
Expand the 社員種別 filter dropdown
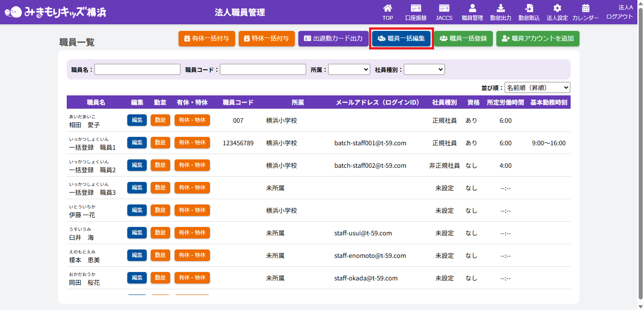pos(424,69)
